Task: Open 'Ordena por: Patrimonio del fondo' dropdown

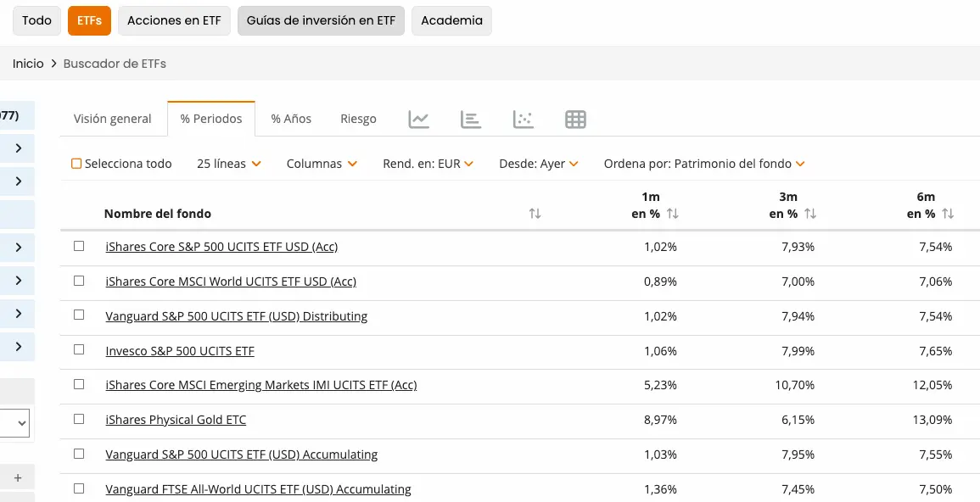Action: pyautogui.click(x=703, y=164)
